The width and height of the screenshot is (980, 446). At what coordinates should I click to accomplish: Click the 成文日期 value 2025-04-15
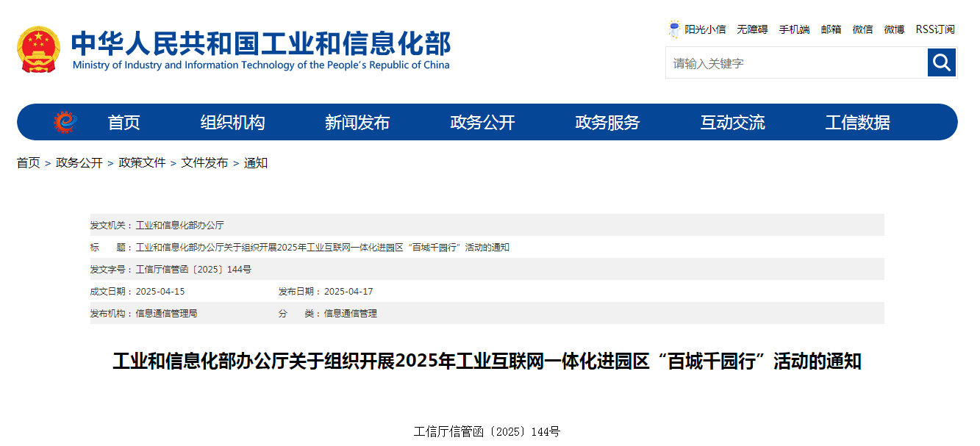[160, 292]
